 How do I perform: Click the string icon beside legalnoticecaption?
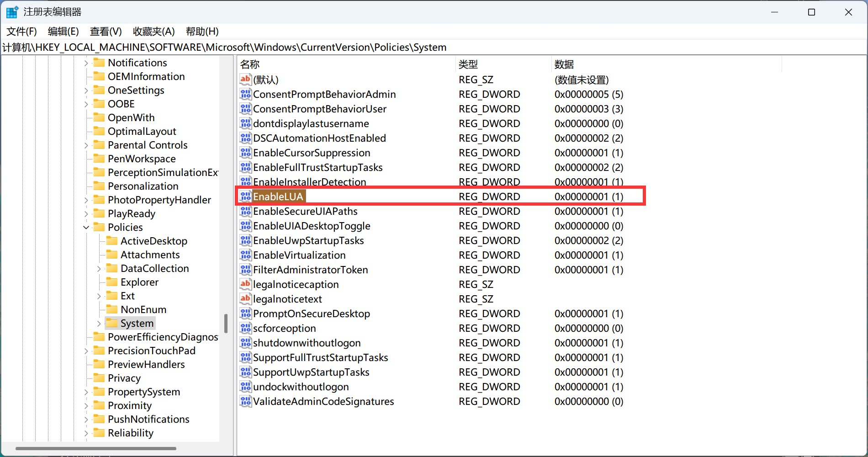coord(245,284)
